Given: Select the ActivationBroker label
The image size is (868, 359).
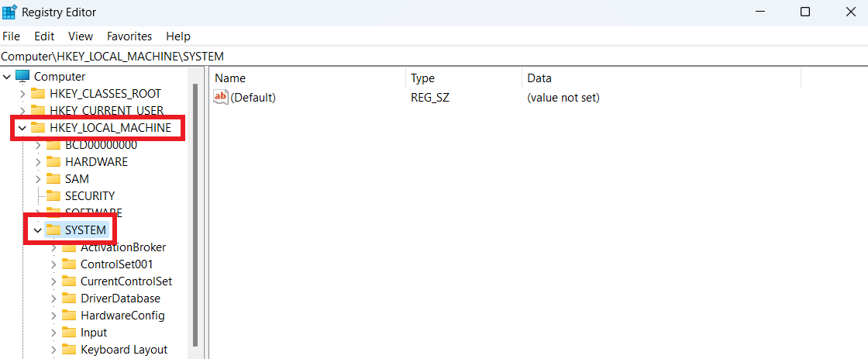Looking at the screenshot, I should click(123, 247).
